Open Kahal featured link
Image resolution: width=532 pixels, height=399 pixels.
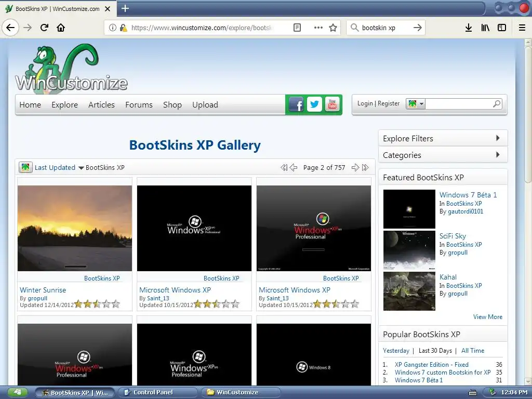click(448, 277)
